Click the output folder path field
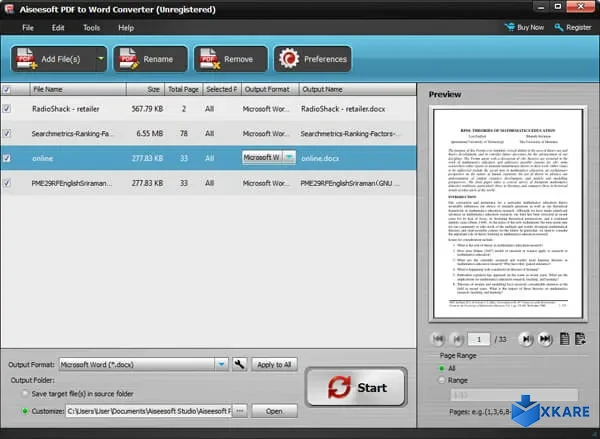 tap(149, 411)
